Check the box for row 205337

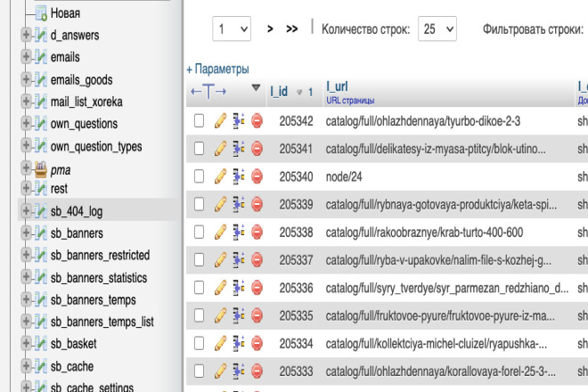click(200, 259)
